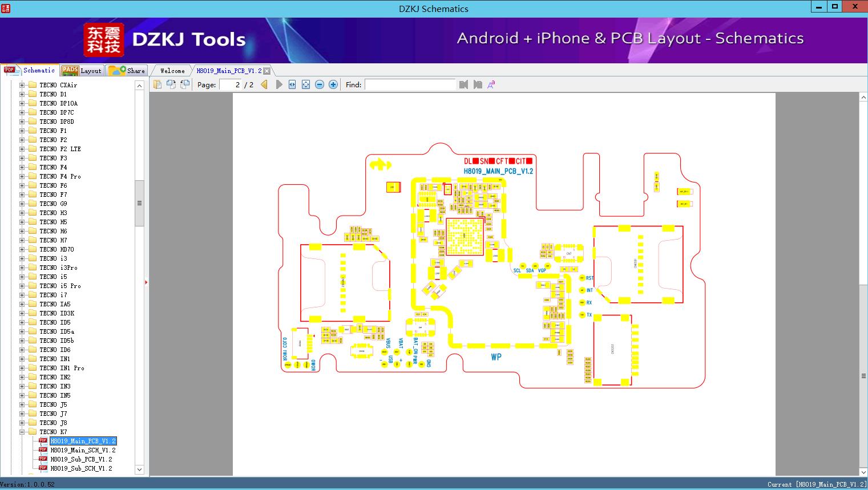Click the red sidebar collapse arrow

[x=146, y=282]
